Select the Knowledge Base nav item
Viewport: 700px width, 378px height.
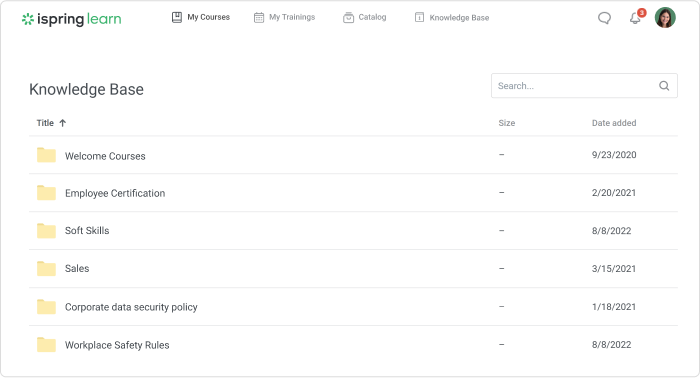(x=452, y=17)
